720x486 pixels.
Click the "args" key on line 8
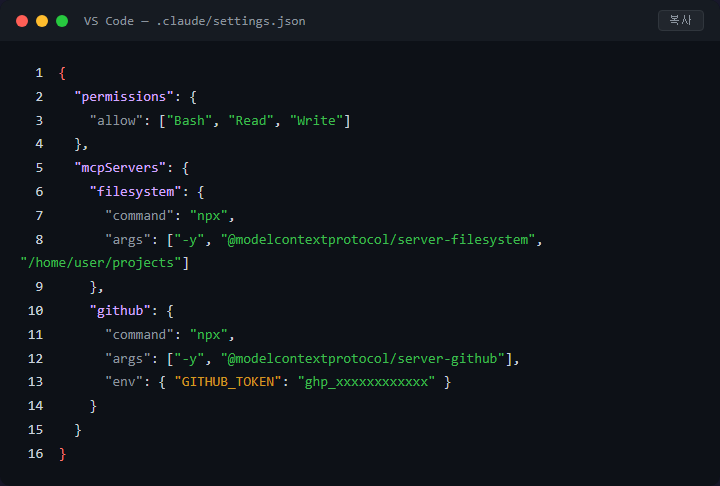[x=128, y=240]
